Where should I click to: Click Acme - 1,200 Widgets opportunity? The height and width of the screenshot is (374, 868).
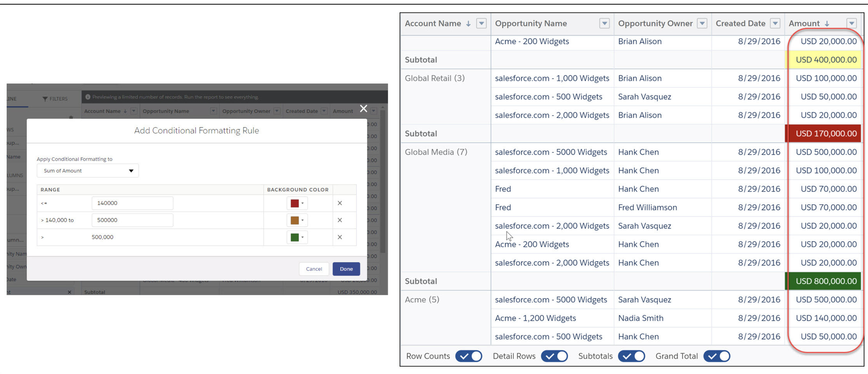point(535,318)
